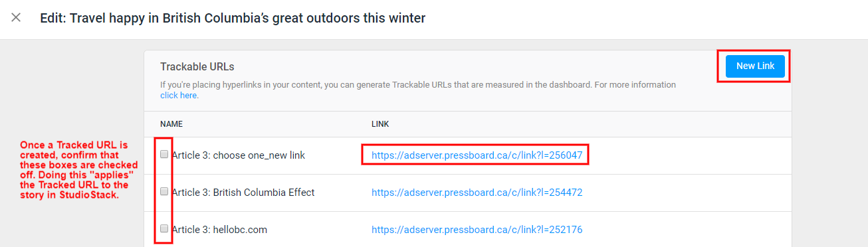868x247 pixels.
Task: Click the 'Edit: Travel happy' page title
Action: (x=233, y=18)
